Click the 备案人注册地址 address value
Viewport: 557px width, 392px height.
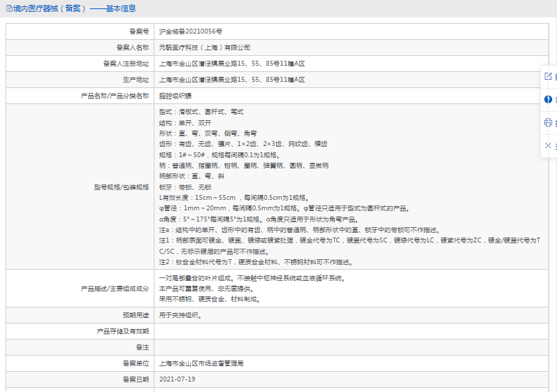coord(232,64)
